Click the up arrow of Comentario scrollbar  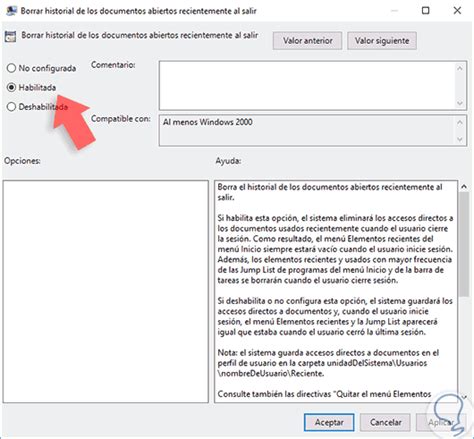(460, 68)
